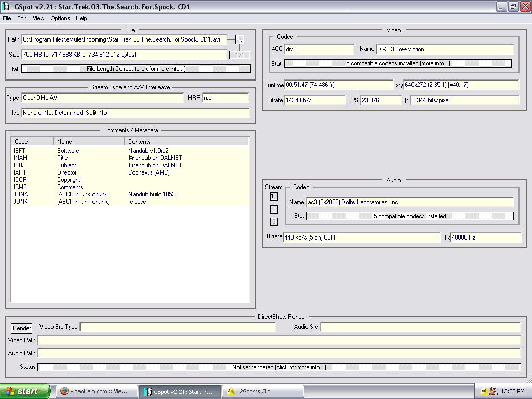Click the DivX 3 Low-Motion name field
Viewport: 532px width, 399px height.
(445, 49)
